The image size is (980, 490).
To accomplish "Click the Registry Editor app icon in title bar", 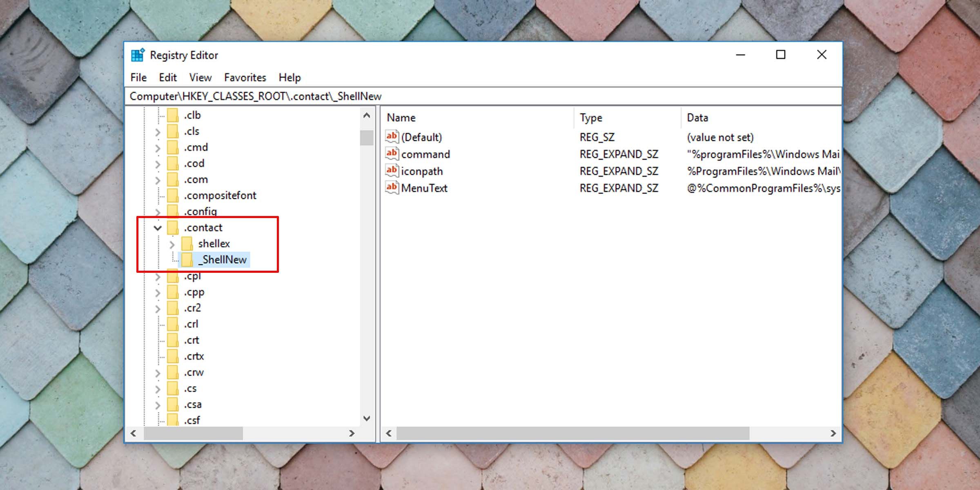I will coord(138,55).
